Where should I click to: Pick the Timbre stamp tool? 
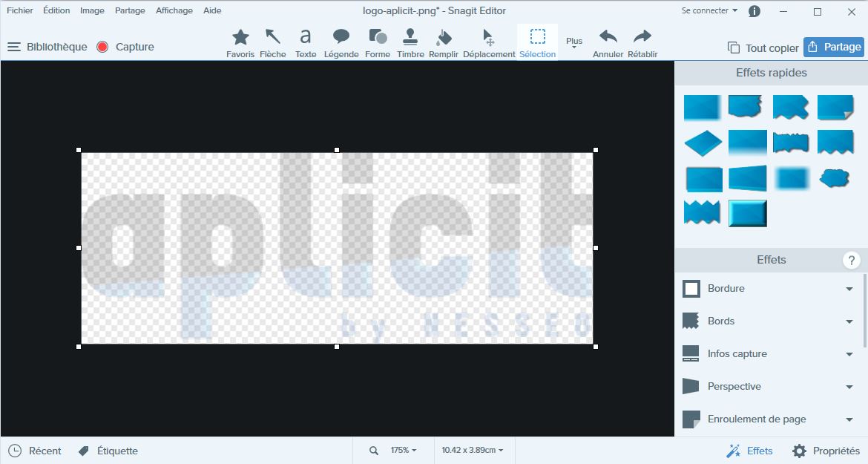(410, 42)
